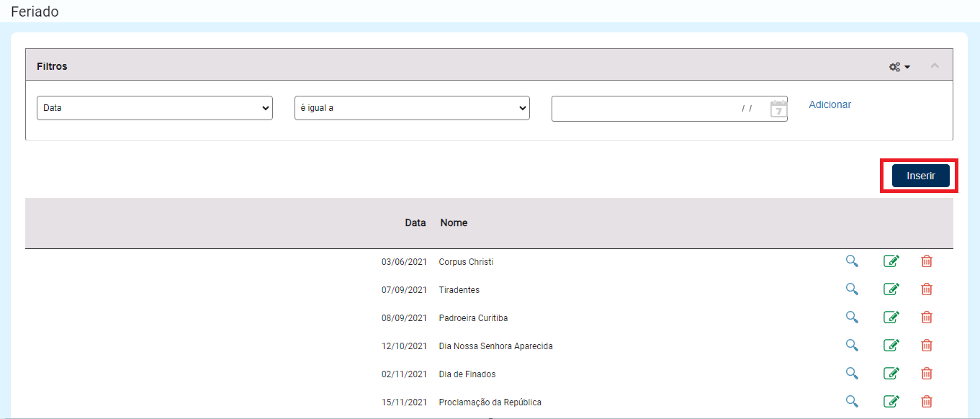
Task: Click the Feriado page heading
Action: [35, 12]
